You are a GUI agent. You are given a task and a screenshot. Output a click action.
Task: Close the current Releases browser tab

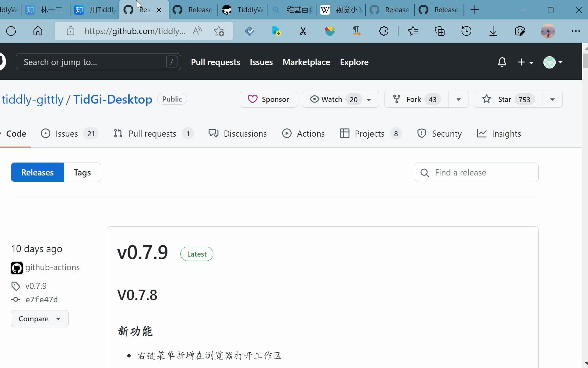coord(159,10)
